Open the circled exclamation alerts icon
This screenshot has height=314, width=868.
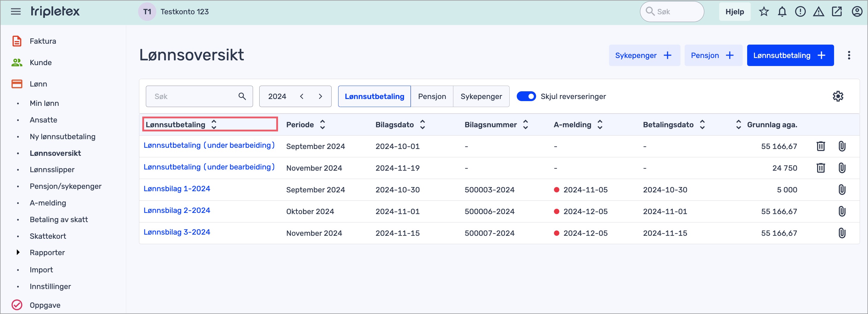tap(800, 12)
